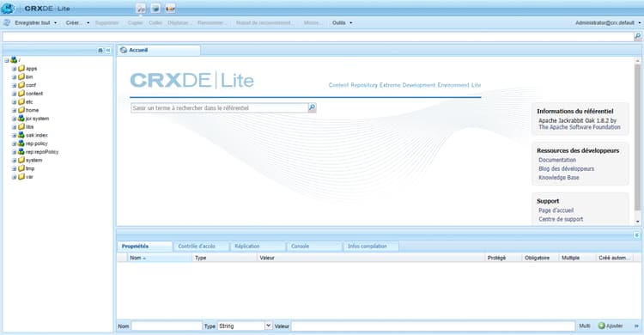Click the bin folder icon
The image size is (644, 335).
click(x=21, y=76)
